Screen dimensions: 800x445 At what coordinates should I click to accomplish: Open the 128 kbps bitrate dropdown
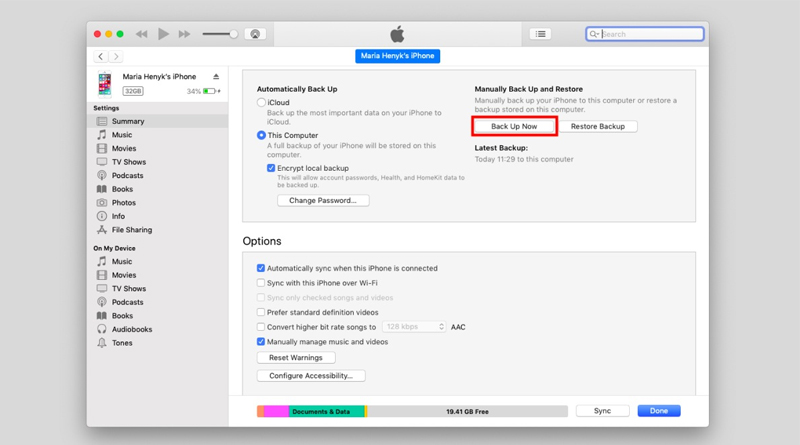414,327
